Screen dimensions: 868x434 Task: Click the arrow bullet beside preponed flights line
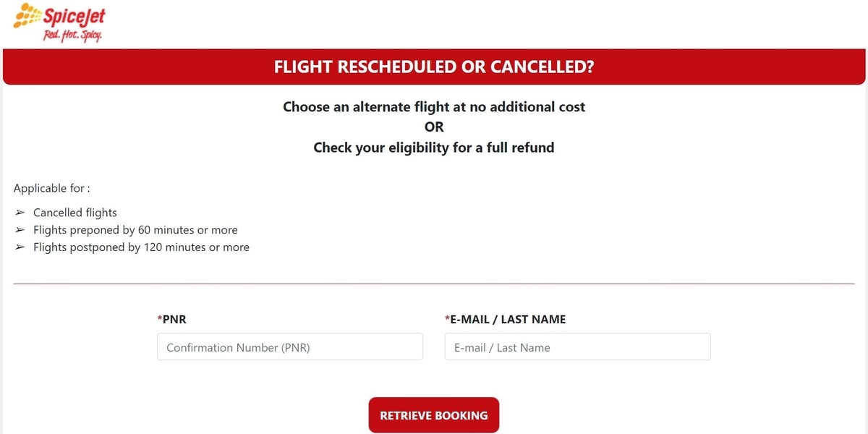pos(20,230)
